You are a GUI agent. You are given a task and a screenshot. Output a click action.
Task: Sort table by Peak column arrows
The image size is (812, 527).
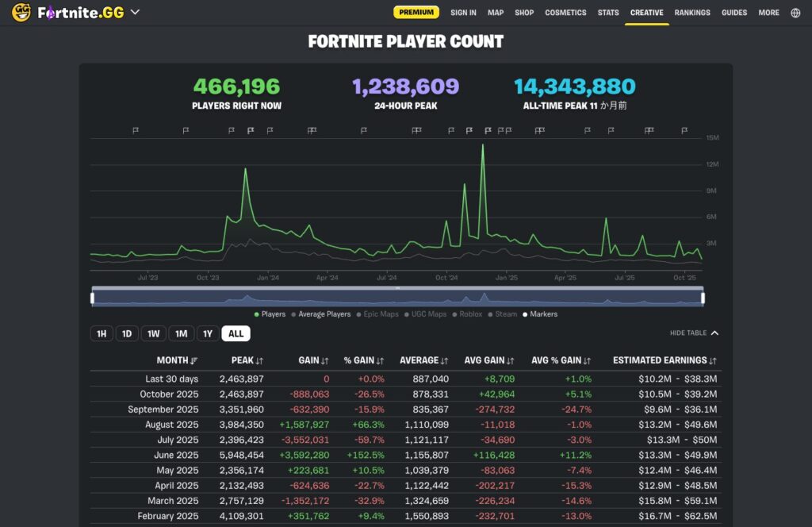pyautogui.click(x=259, y=361)
